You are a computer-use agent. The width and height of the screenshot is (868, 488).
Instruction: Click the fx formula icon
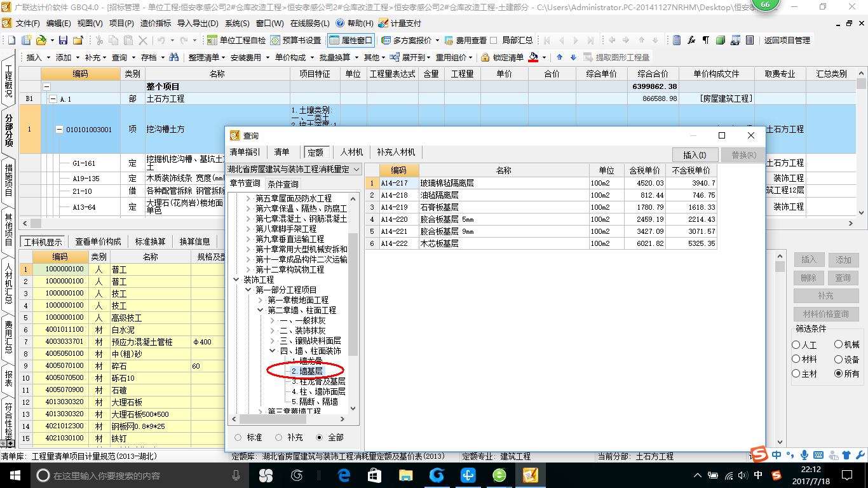[691, 40]
